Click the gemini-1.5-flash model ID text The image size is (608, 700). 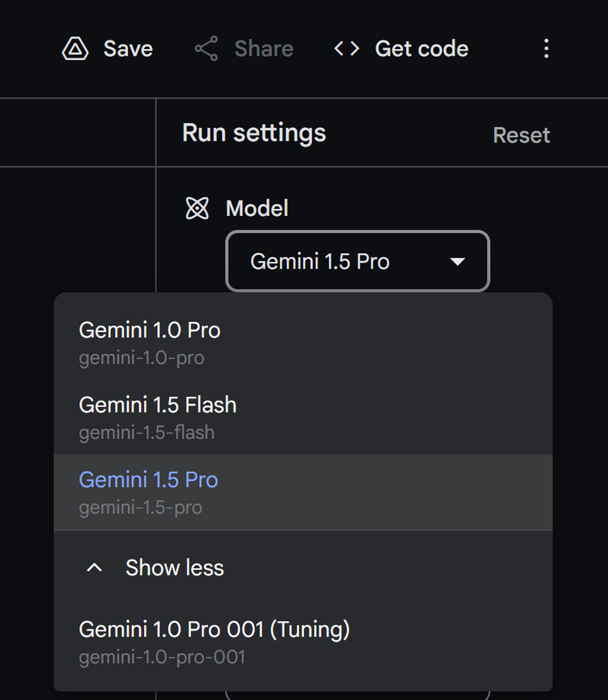click(146, 433)
